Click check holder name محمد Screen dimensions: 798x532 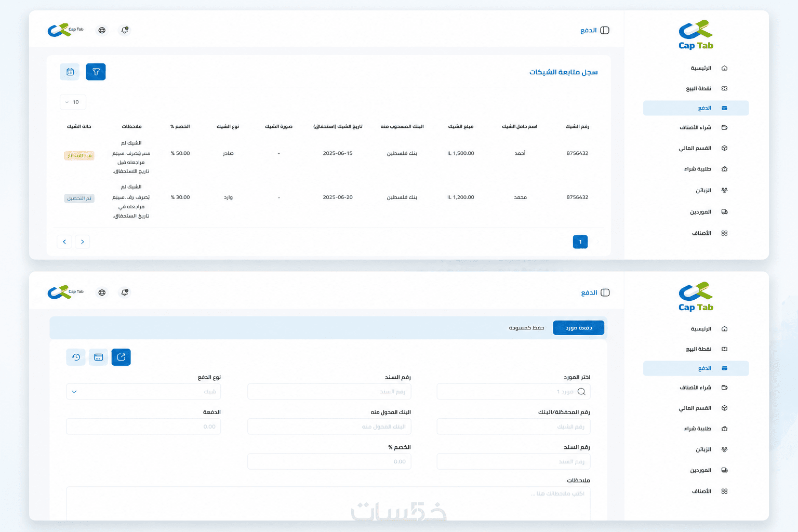click(x=521, y=197)
